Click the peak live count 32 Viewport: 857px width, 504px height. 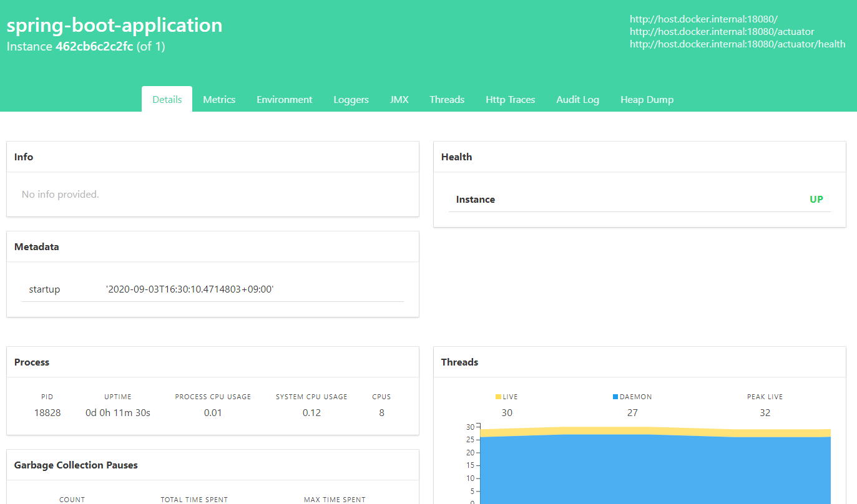tap(765, 413)
